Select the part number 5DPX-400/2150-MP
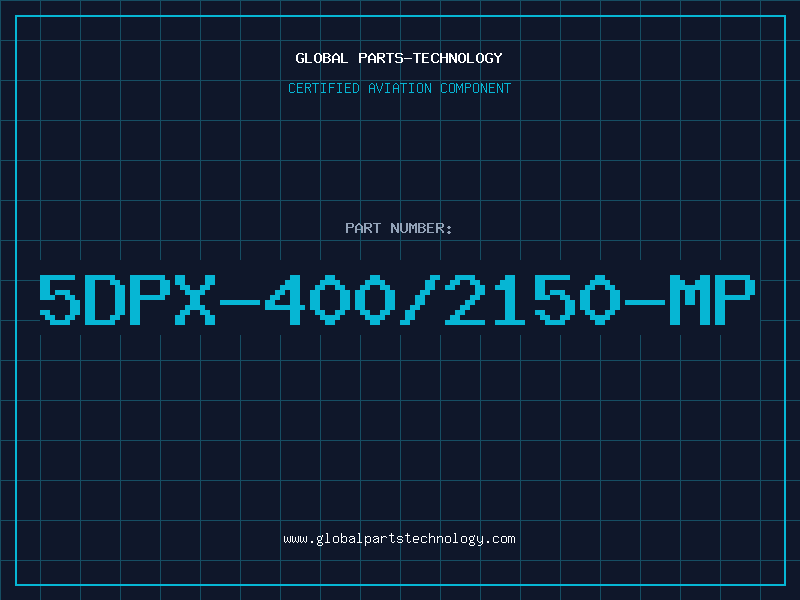This screenshot has height=600, width=800. click(397, 299)
